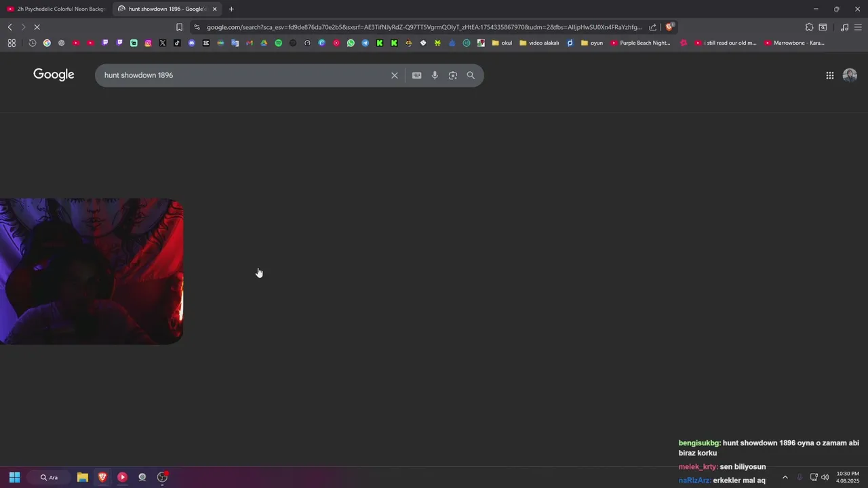
Task: Bookmark this page from the address bar
Action: 179,27
